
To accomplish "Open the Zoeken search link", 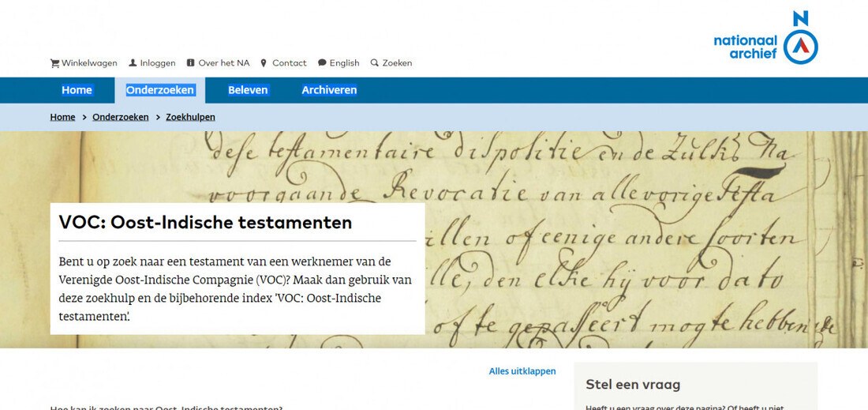I will coord(398,63).
